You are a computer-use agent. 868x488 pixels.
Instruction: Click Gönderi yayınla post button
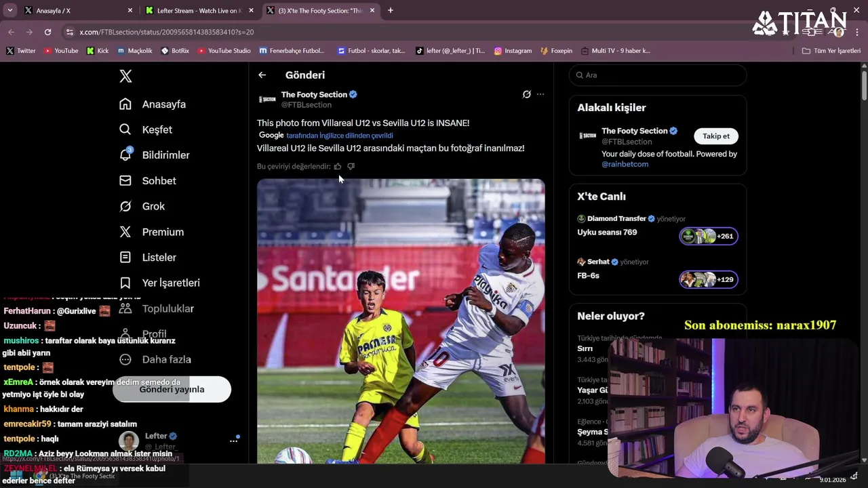[x=172, y=390]
